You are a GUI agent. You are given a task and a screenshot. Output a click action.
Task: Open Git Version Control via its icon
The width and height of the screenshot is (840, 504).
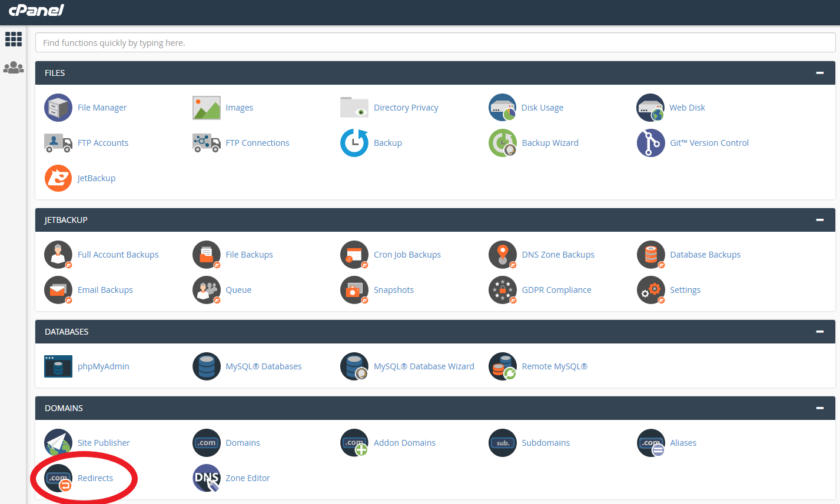click(650, 142)
